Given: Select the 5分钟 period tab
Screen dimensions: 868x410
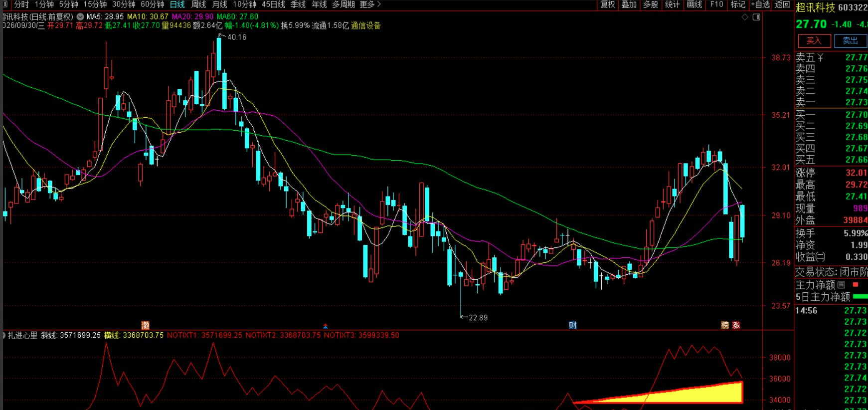Looking at the screenshot, I should 68,4.
